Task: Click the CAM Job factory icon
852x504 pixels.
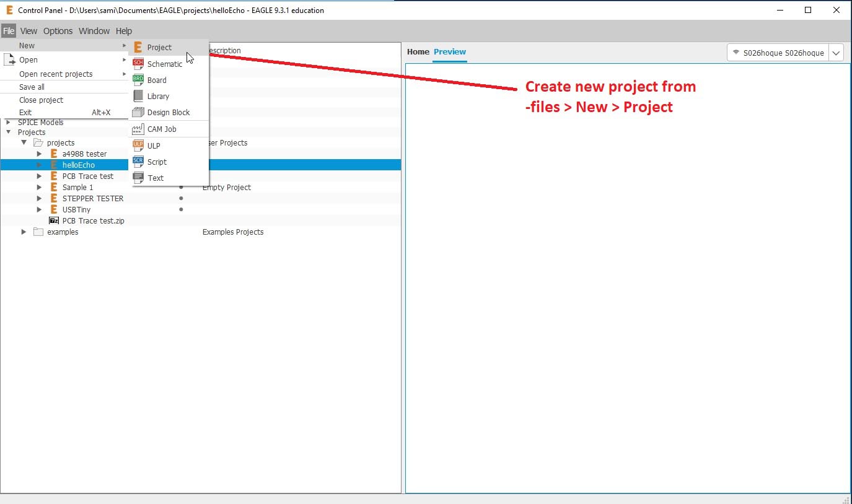Action: coord(138,129)
